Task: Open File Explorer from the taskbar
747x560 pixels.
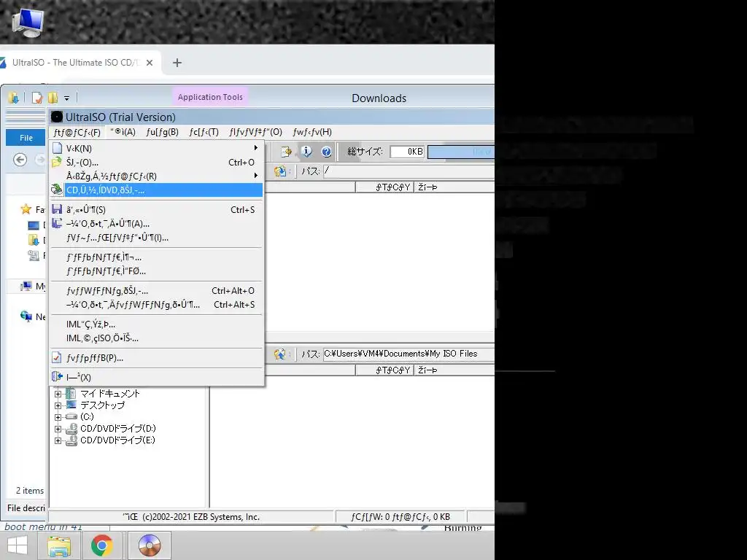Action: [59, 545]
